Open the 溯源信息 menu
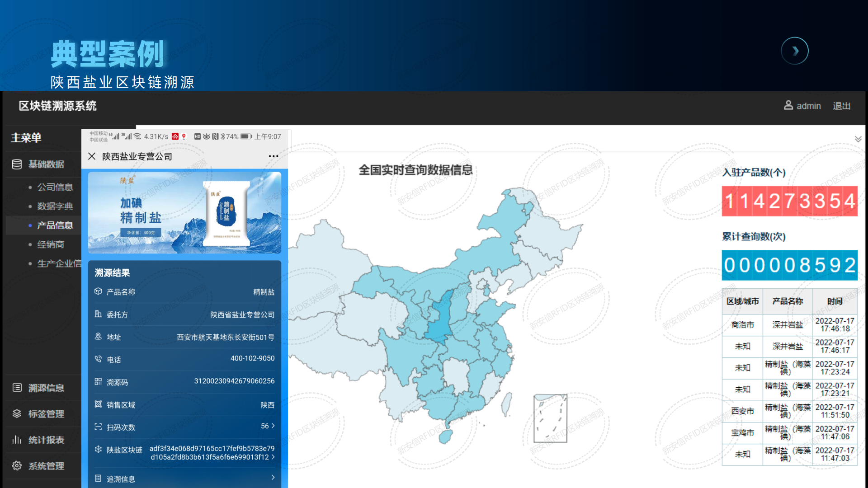Viewport: 868px width, 488px height. tap(46, 388)
